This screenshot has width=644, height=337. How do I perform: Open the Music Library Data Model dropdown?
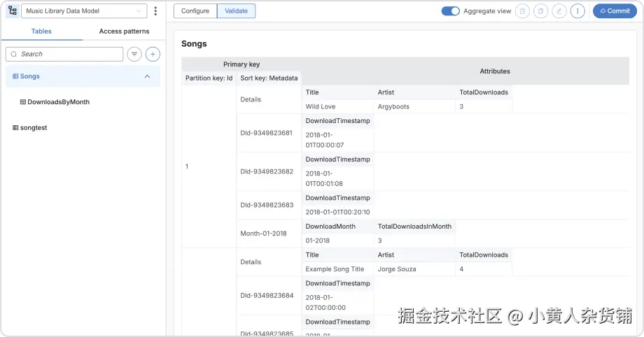tap(84, 11)
